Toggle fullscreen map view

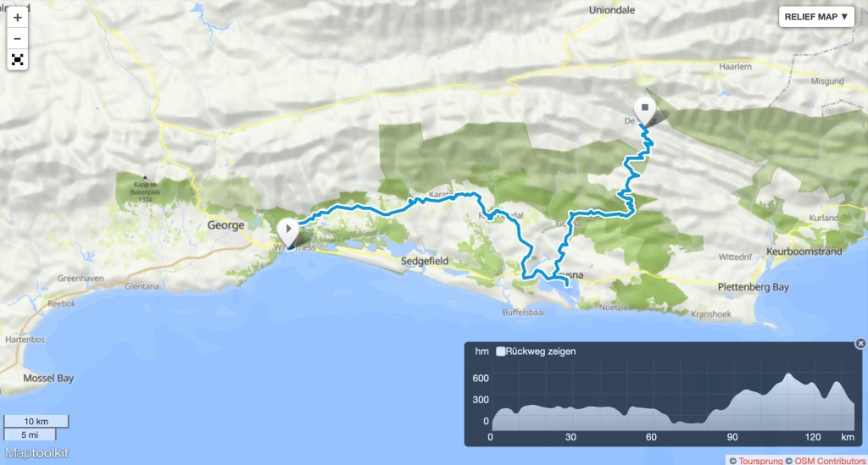[x=17, y=60]
